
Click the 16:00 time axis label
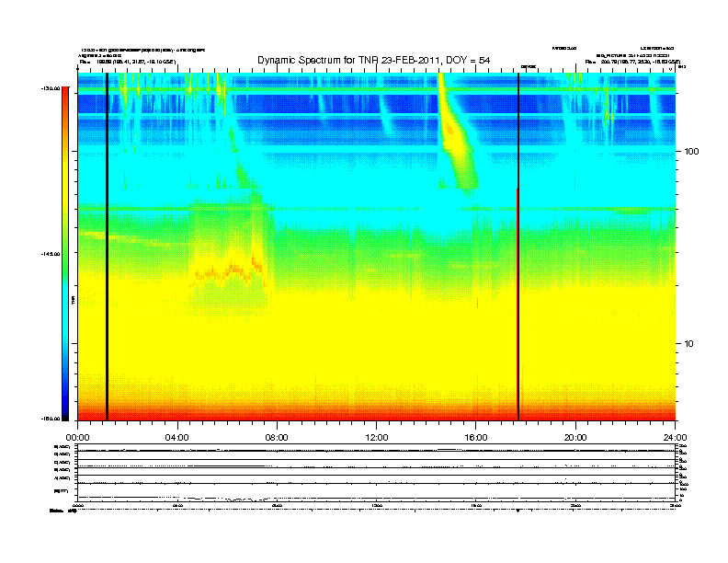tap(476, 438)
